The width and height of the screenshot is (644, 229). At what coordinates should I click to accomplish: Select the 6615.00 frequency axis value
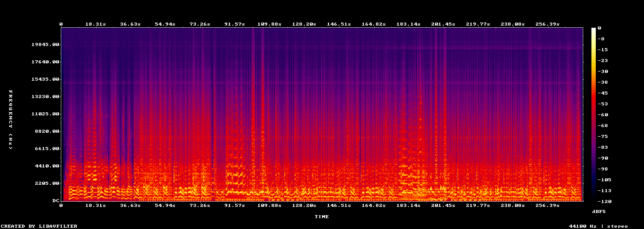pos(47,149)
